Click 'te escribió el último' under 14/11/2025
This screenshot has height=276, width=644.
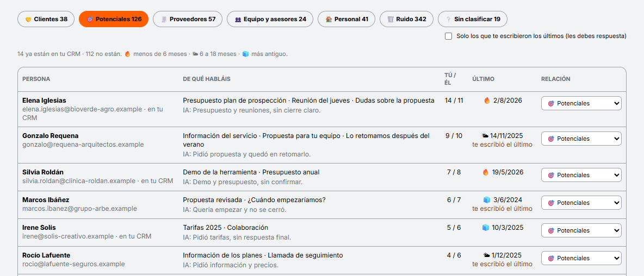pos(502,145)
